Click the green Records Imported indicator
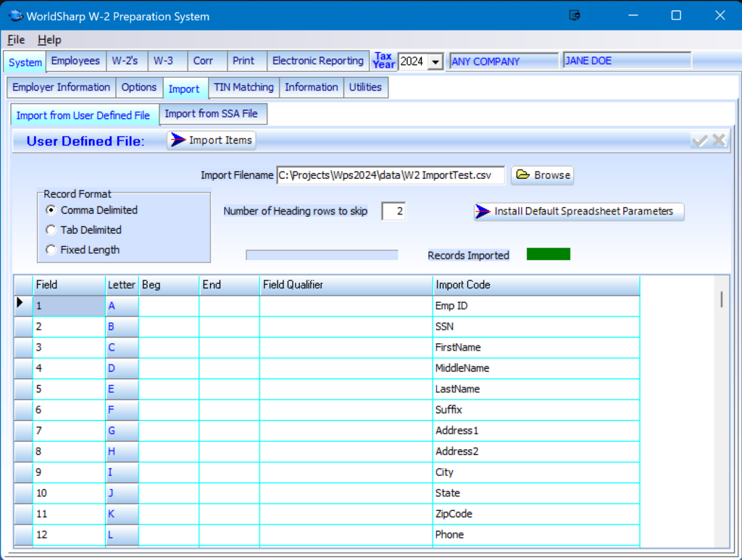 click(549, 254)
